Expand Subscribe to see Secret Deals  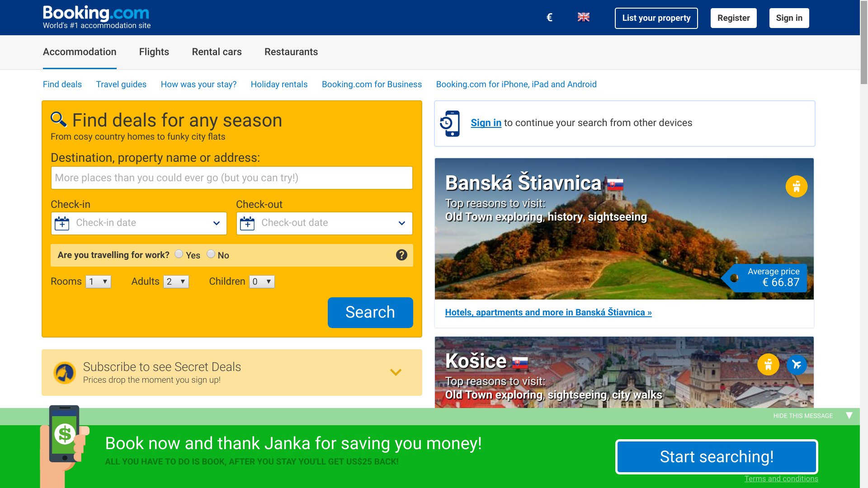coord(396,372)
